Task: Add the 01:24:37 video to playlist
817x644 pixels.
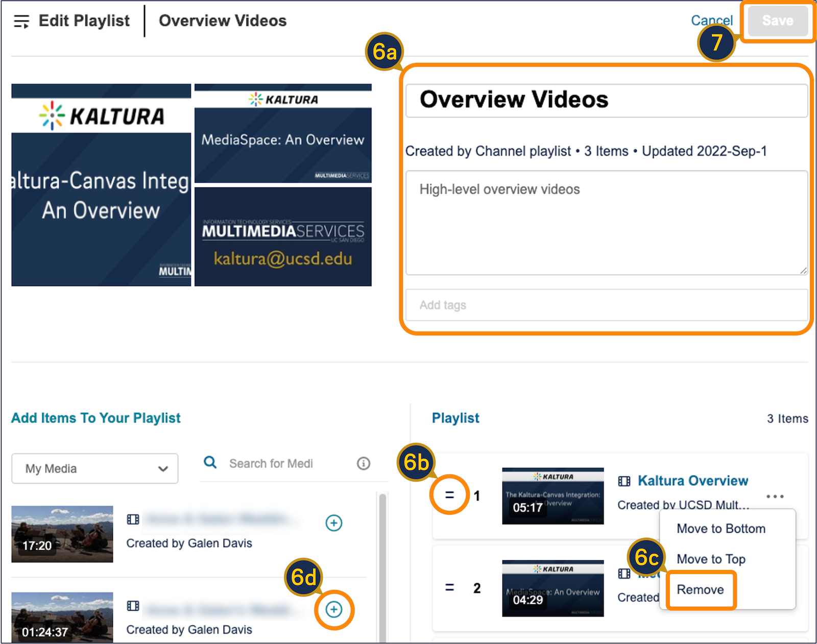Action: 334,609
